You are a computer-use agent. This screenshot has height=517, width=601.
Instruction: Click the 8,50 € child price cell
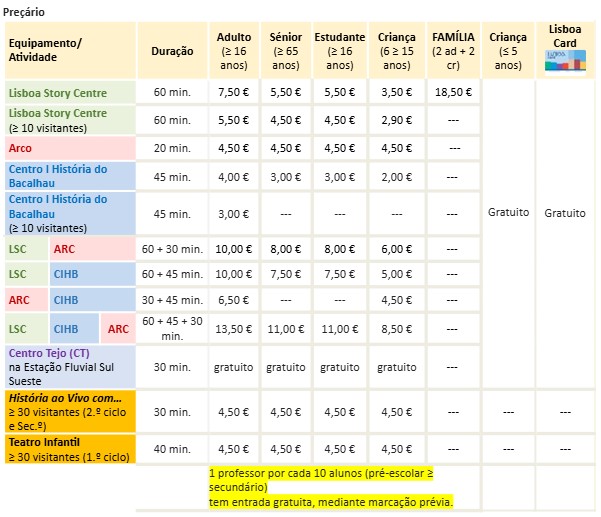click(x=396, y=327)
